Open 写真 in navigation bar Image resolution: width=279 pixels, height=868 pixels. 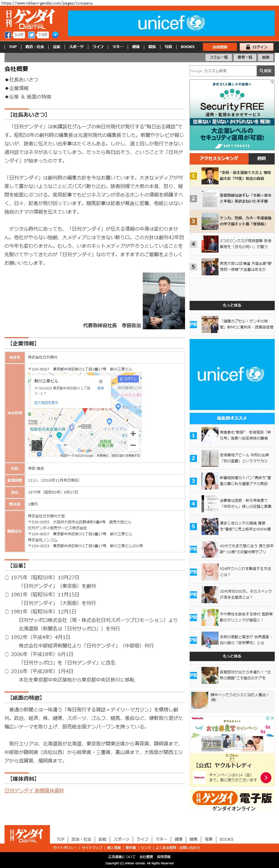pos(168,47)
